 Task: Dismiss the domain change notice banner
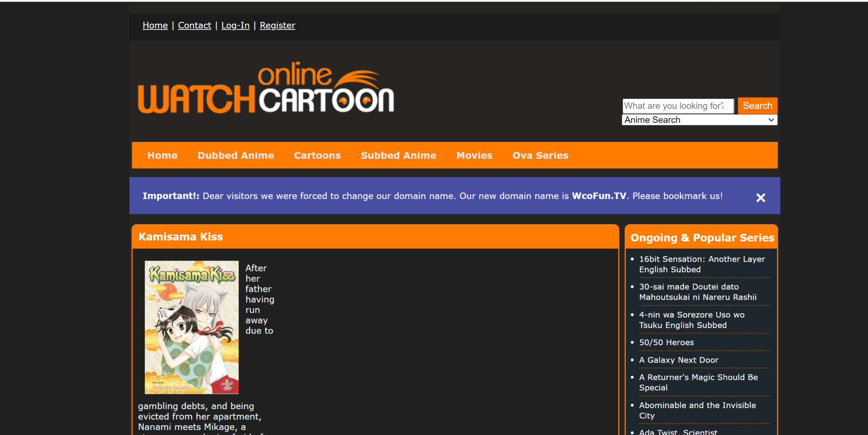click(x=760, y=198)
